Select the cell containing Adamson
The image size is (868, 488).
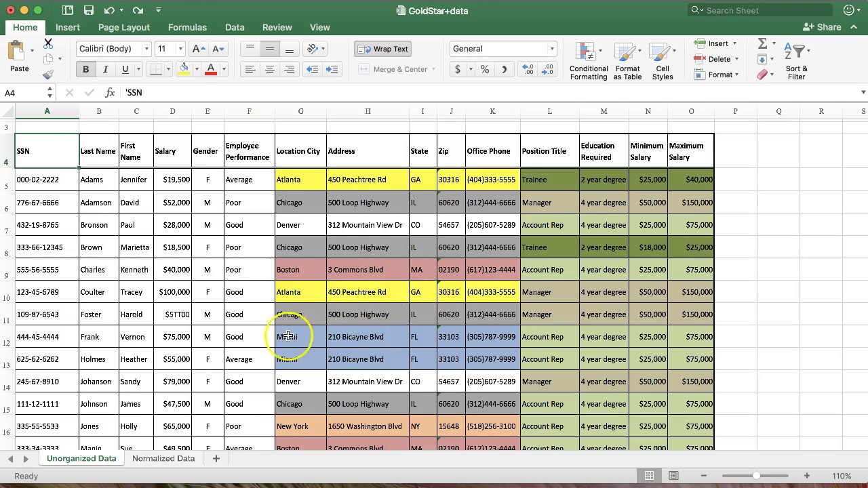click(99, 202)
